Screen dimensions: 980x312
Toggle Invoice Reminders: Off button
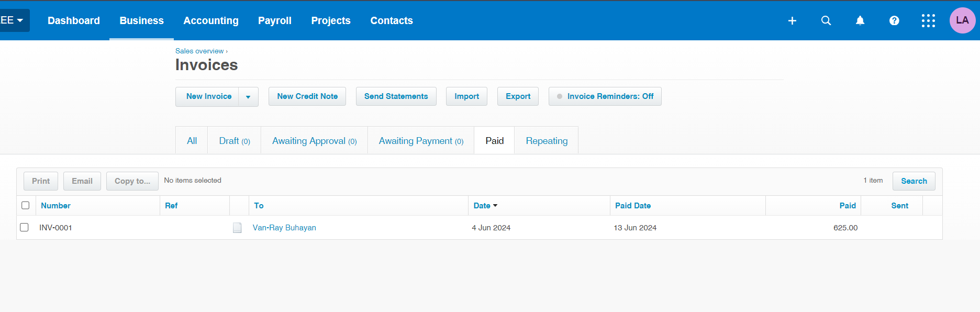pyautogui.click(x=605, y=96)
